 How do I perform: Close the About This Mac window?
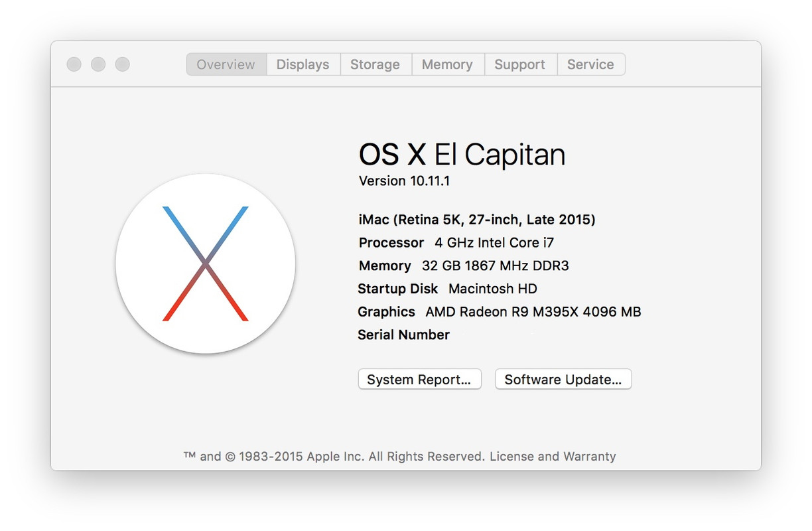click(x=74, y=64)
